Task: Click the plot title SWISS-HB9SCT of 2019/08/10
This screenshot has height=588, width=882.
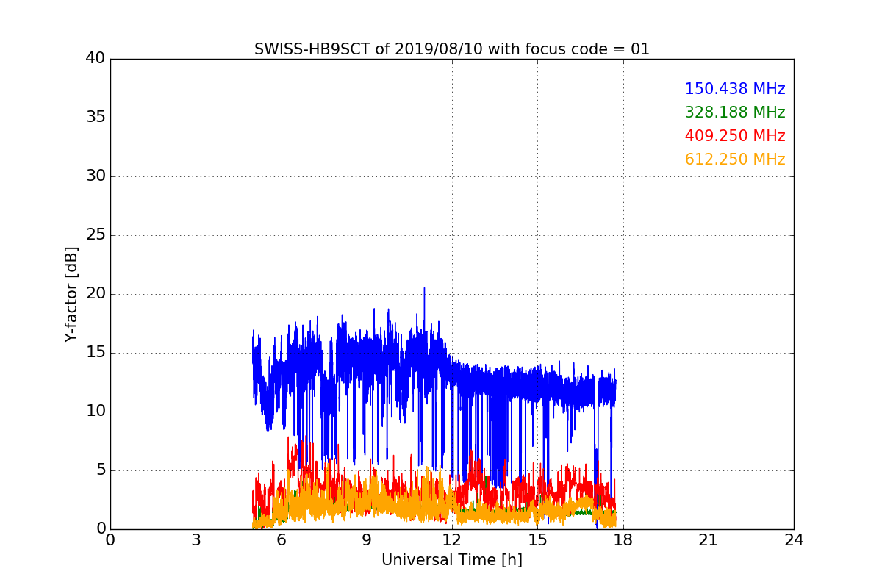Action: pyautogui.click(x=452, y=49)
